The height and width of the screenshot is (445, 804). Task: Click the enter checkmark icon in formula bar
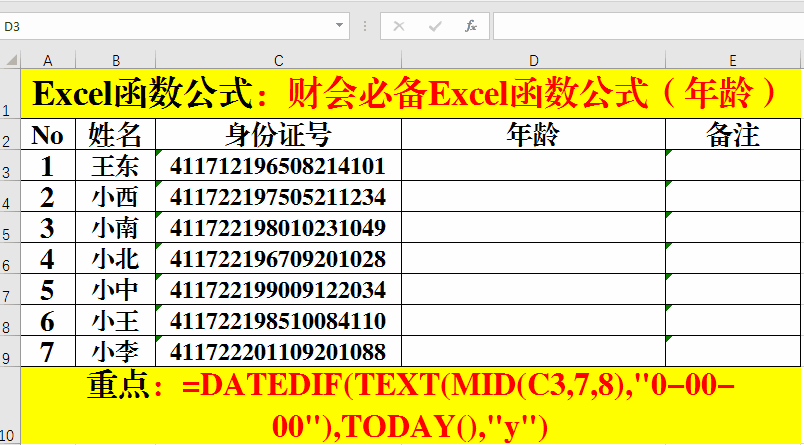pos(435,27)
